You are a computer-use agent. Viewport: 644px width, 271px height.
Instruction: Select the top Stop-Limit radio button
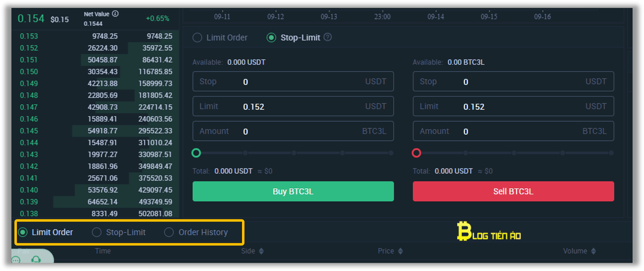point(271,37)
